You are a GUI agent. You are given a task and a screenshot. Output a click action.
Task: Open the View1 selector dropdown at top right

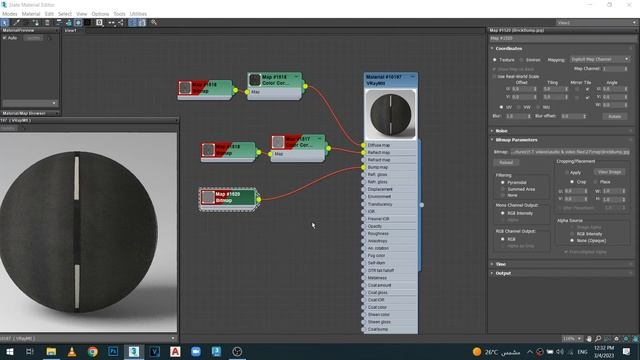597,23
